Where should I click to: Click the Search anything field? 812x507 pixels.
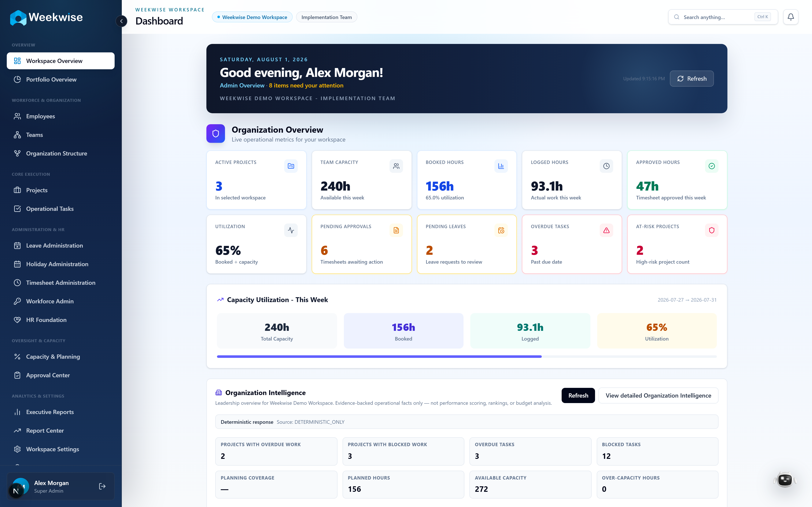pos(723,17)
